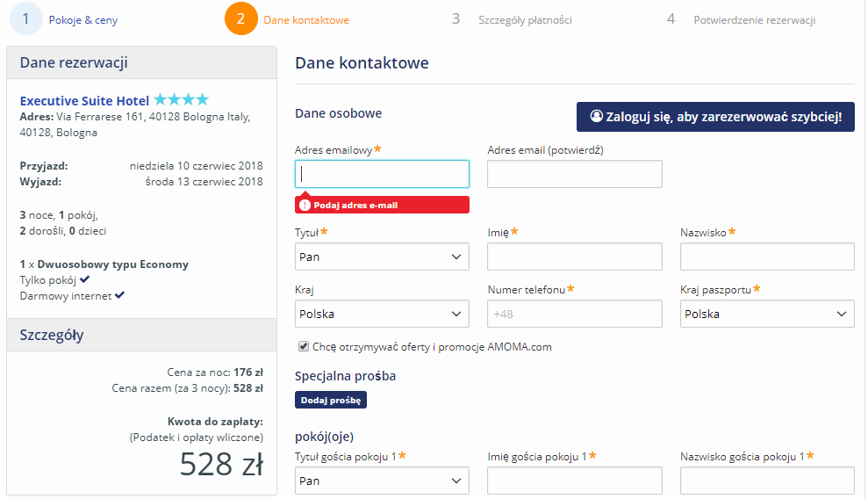This screenshot has width=868, height=499.
Task: Click the step 1 circle icon
Action: (x=26, y=18)
